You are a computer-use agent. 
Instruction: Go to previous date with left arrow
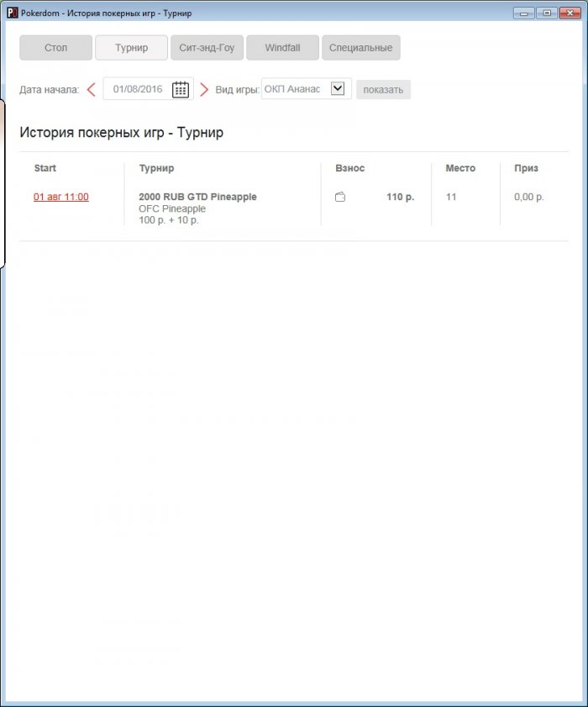(x=91, y=89)
